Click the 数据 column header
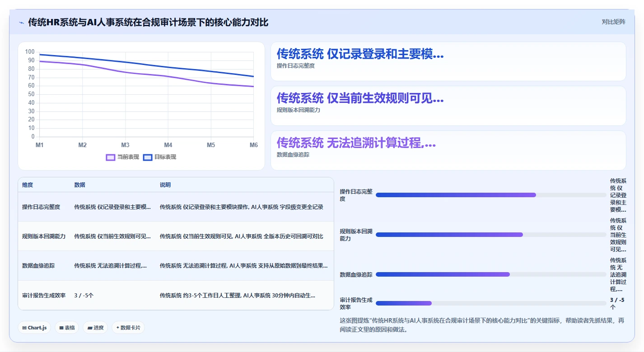This screenshot has width=644, height=352. 80,185
